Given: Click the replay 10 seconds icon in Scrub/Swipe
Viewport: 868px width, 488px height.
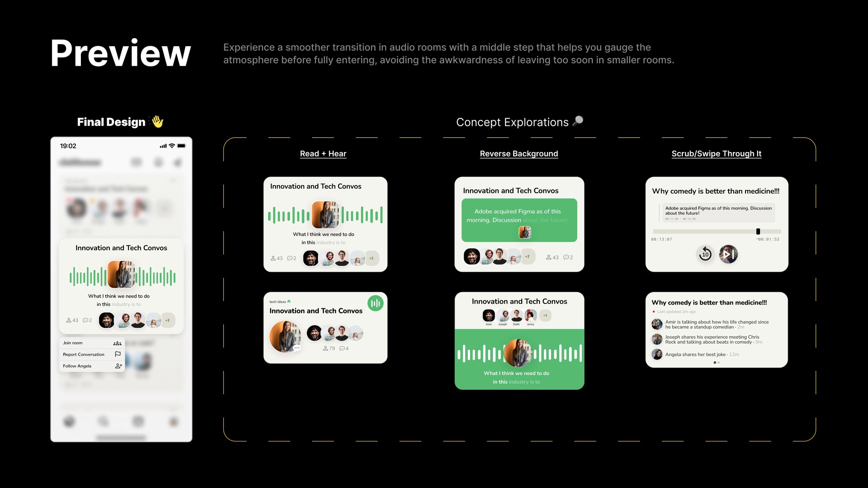Looking at the screenshot, I should (704, 254).
